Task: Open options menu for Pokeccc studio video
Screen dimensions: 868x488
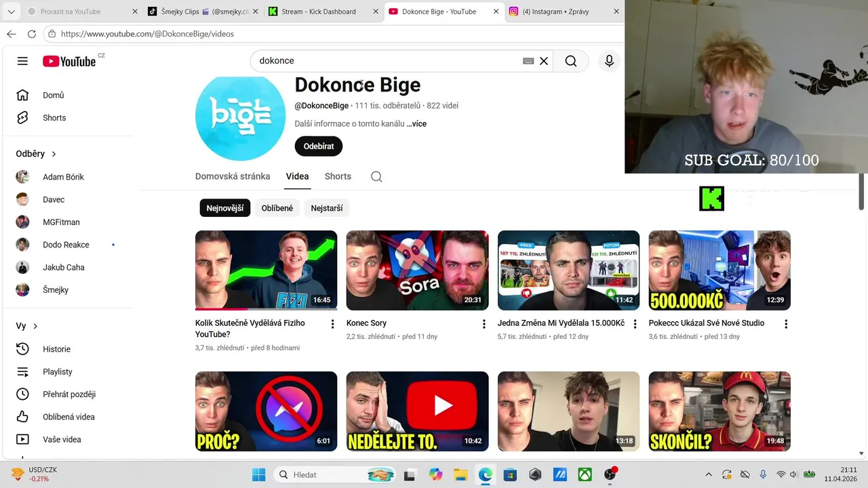Action: [x=786, y=324]
